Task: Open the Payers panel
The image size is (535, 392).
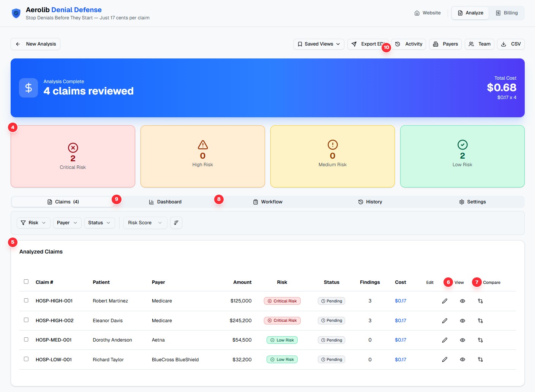Action: tap(445, 44)
